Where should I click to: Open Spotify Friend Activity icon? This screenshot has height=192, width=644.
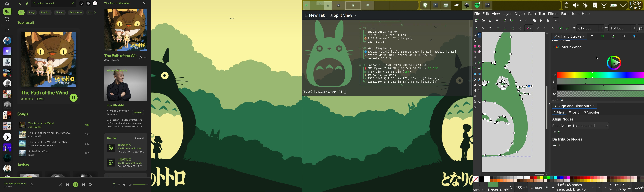88,3
